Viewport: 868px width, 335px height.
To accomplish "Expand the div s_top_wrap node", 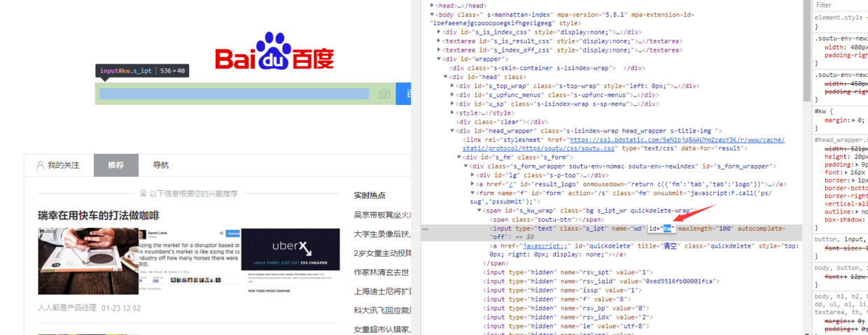I will coord(453,86).
